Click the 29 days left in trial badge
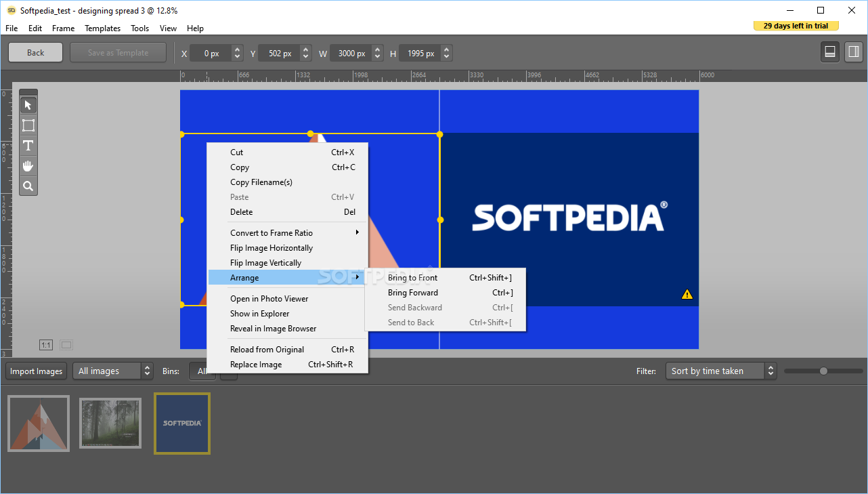Viewport: 868px width, 494px height. pos(796,26)
